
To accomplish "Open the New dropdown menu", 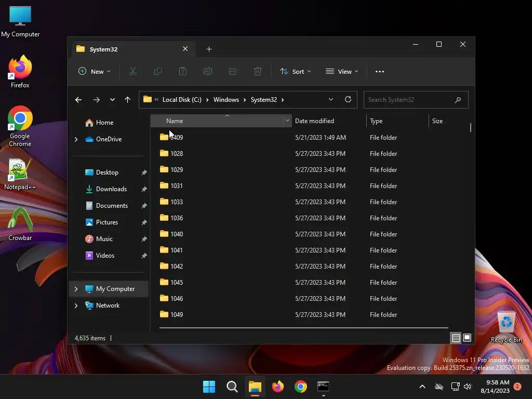I will (95, 71).
